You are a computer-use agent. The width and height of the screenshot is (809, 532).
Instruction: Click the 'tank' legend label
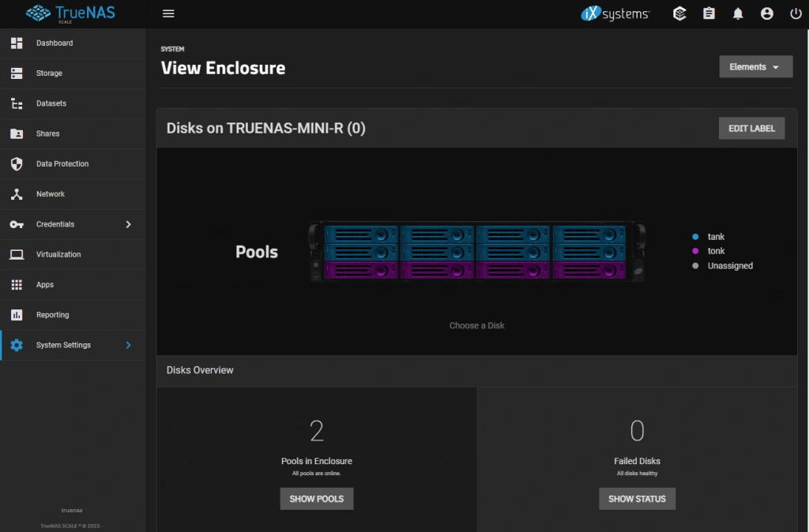point(716,237)
